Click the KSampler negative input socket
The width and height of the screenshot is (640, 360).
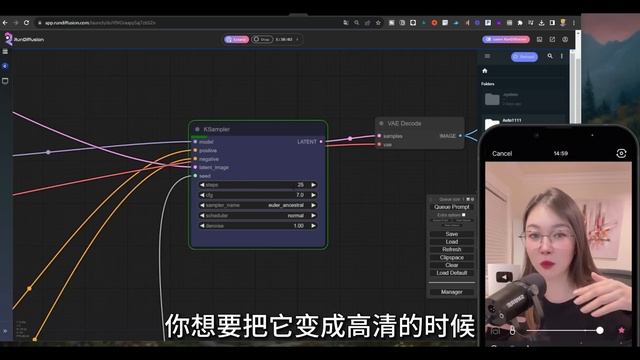pyautogui.click(x=196, y=159)
